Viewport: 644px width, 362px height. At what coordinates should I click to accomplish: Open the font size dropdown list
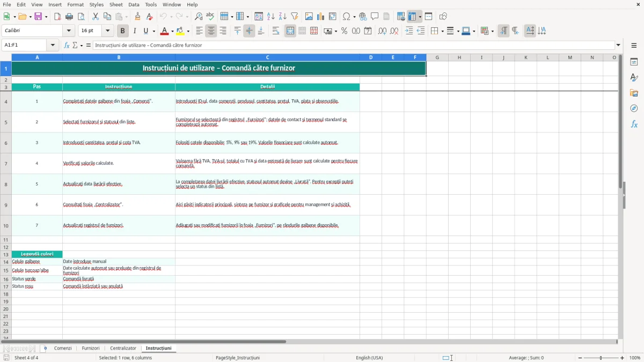108,31
